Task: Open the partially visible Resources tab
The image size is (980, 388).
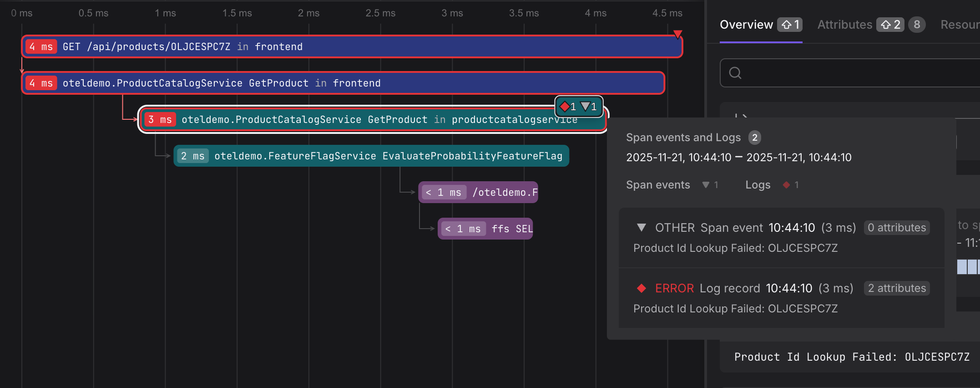Action: pos(960,25)
